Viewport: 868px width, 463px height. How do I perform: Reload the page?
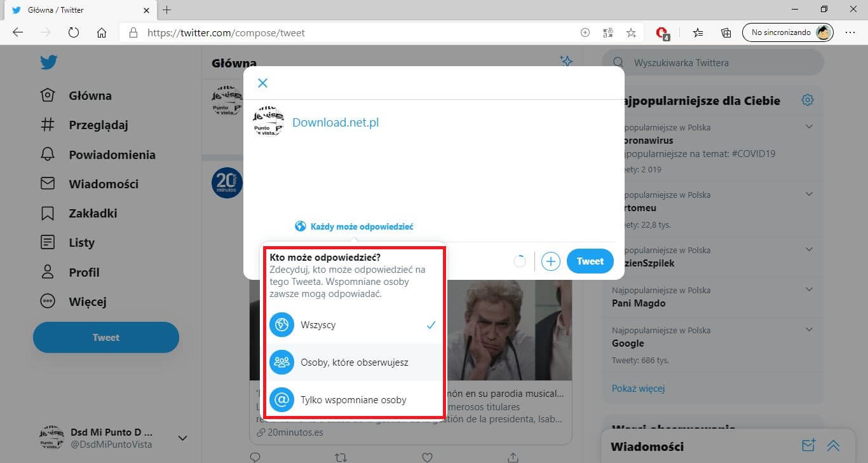click(73, 32)
